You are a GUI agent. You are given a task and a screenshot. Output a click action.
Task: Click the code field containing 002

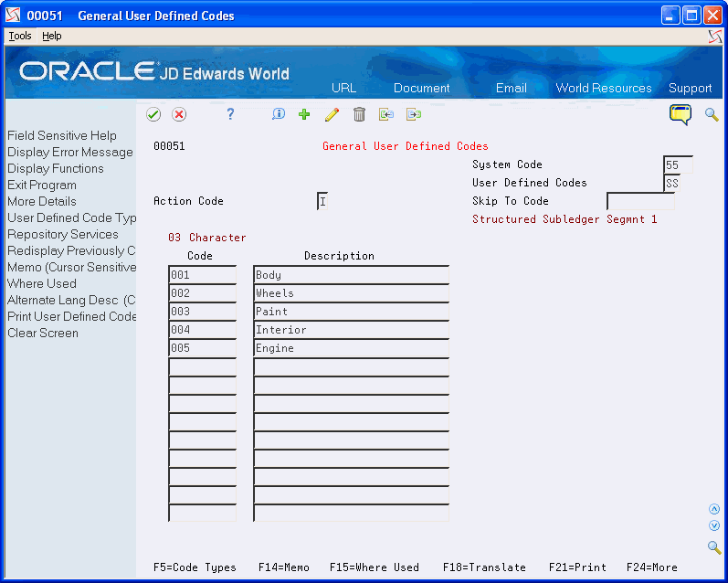click(203, 293)
